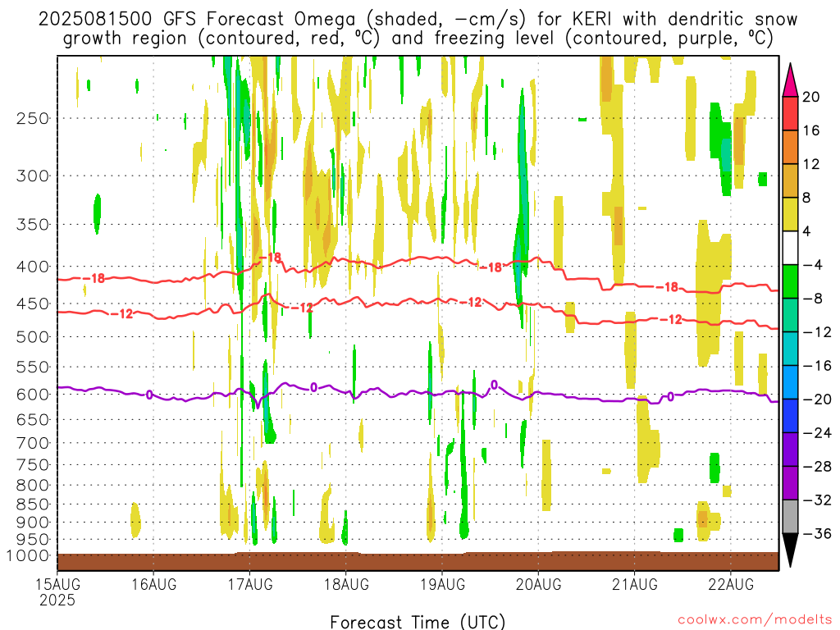Click the coolwx.com/modelts source link
Screen dimensions: 840x630
point(755,620)
